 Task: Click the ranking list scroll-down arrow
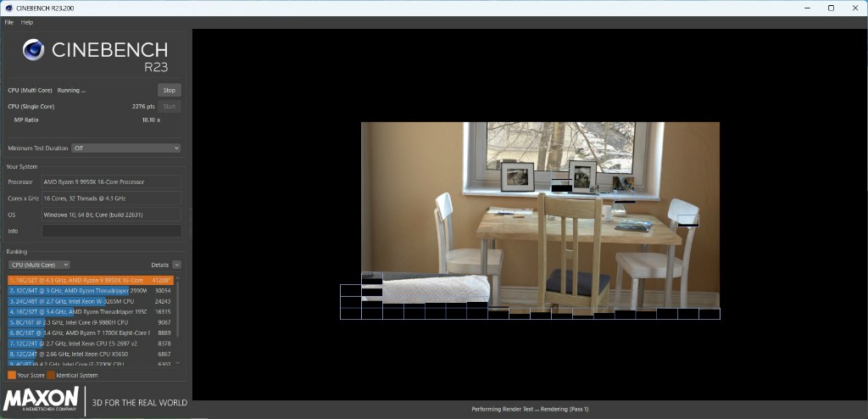point(177,363)
